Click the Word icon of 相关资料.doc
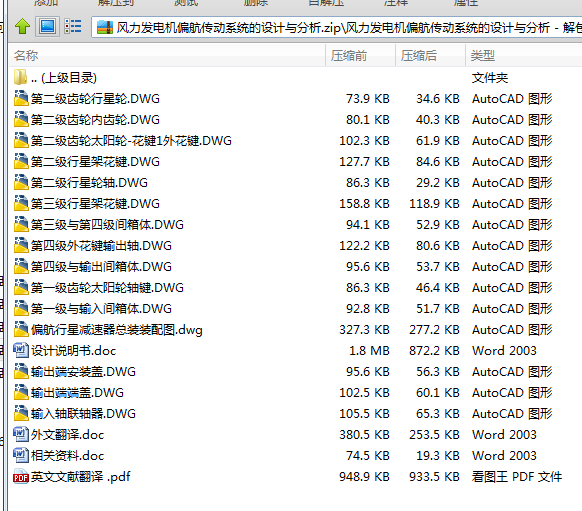Viewport: 582px width, 511px height. (21, 455)
